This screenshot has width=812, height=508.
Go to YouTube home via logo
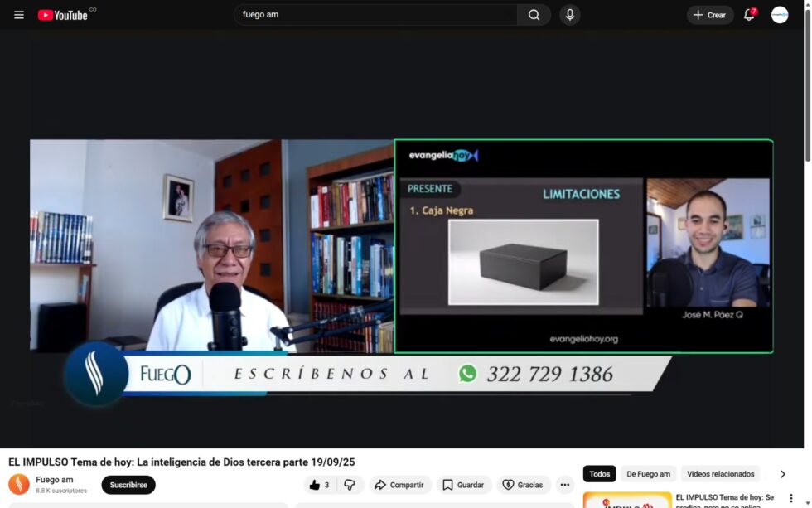63,15
